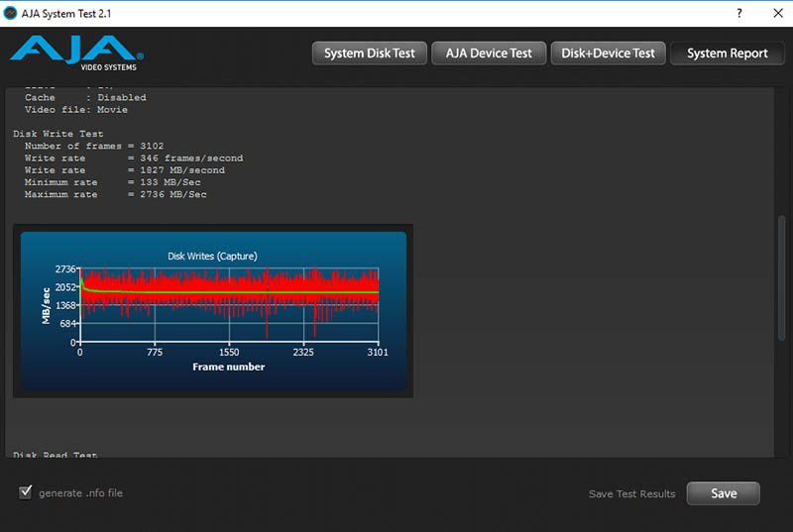Toggle the generate .nfo file checkbox
This screenshot has height=532, width=793.
click(x=26, y=492)
